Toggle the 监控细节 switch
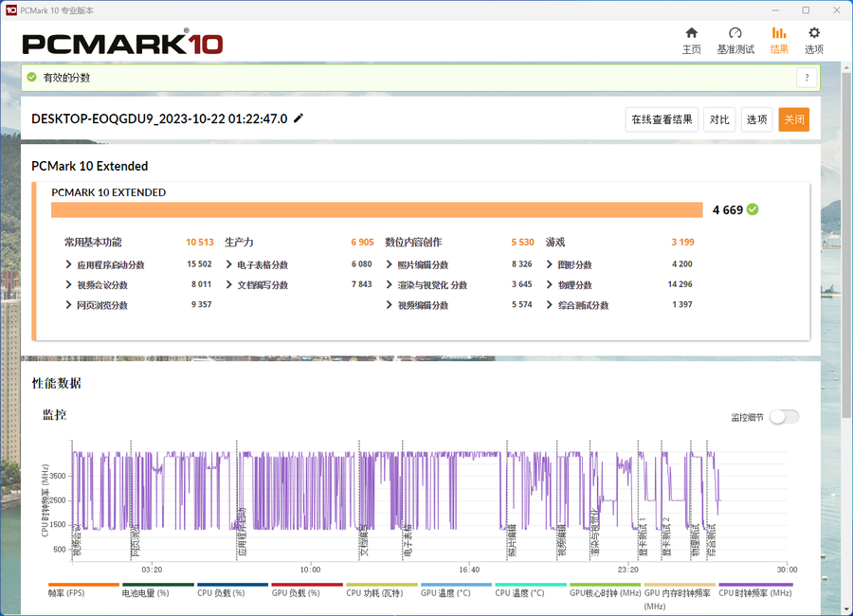 (x=784, y=417)
